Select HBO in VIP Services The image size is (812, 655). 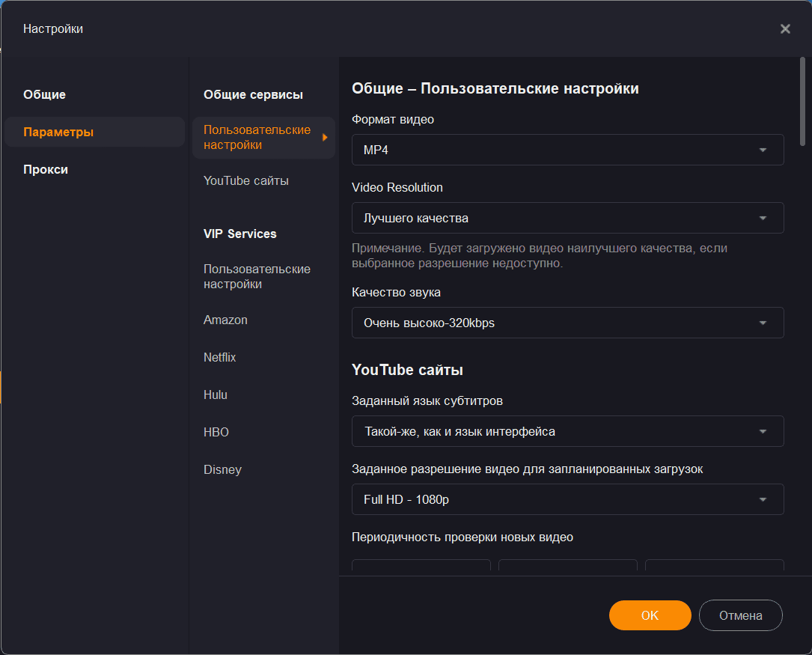pos(216,433)
